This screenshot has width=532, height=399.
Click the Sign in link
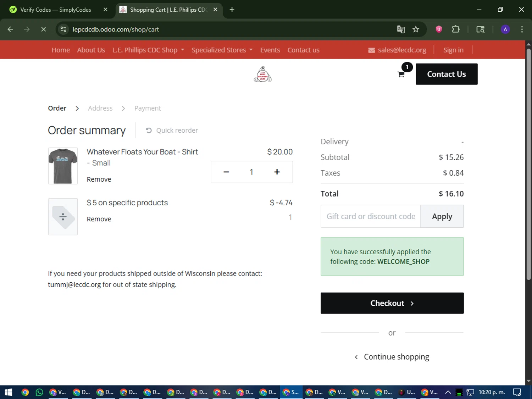(x=453, y=50)
